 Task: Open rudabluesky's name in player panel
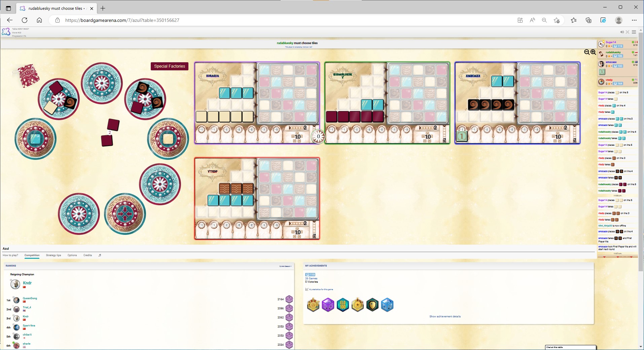pos(613,53)
